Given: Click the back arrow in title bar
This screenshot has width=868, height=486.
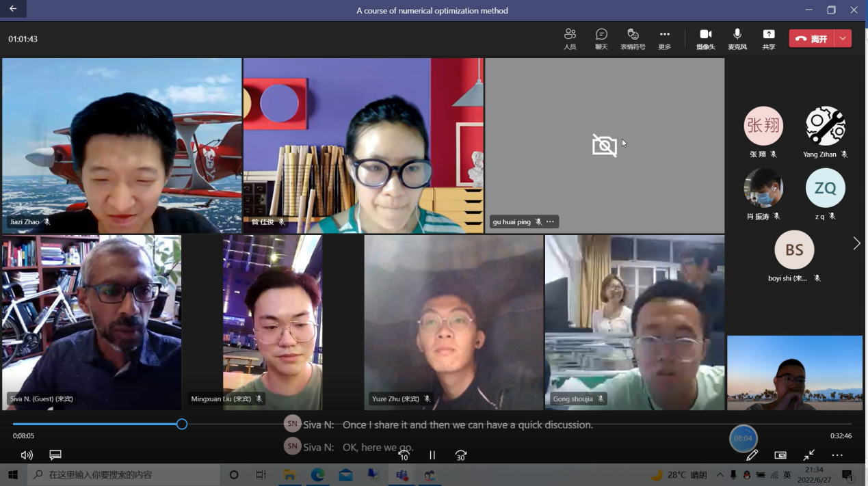Looking at the screenshot, I should click(x=13, y=10).
